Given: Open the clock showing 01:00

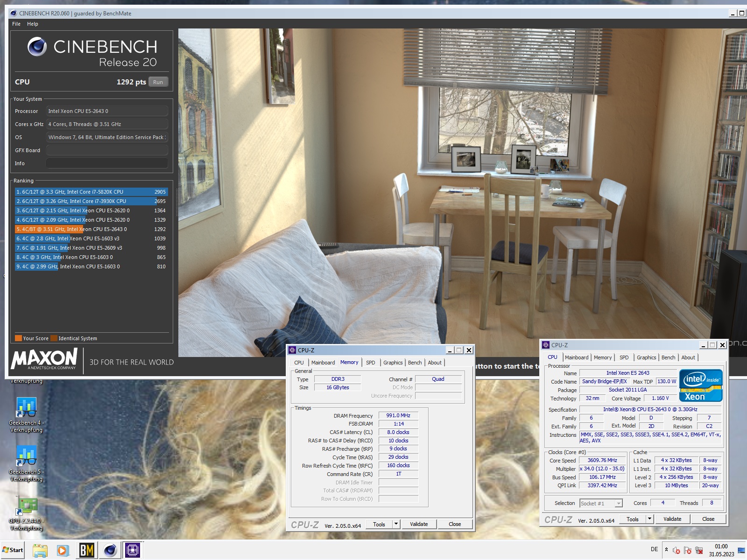Looking at the screenshot, I should [721, 550].
